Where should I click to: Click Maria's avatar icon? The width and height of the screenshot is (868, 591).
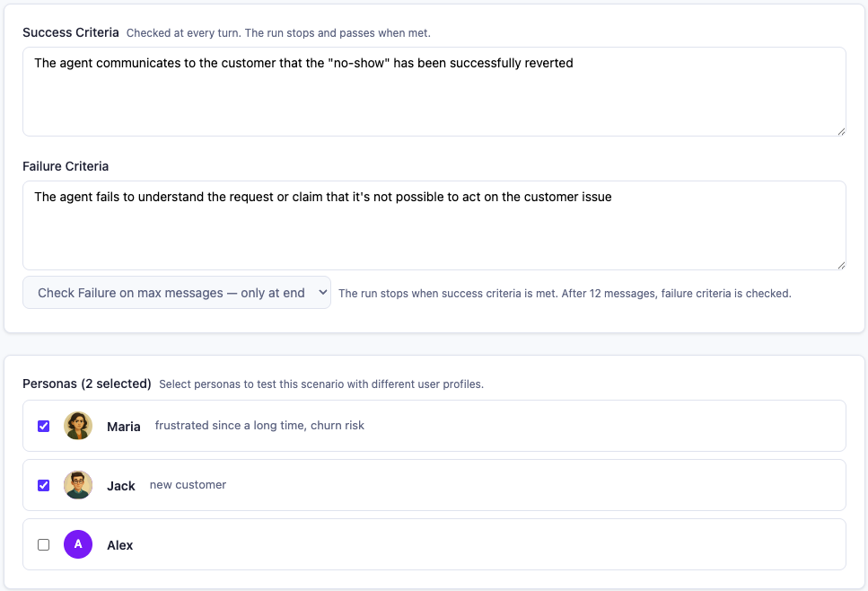pyautogui.click(x=78, y=426)
